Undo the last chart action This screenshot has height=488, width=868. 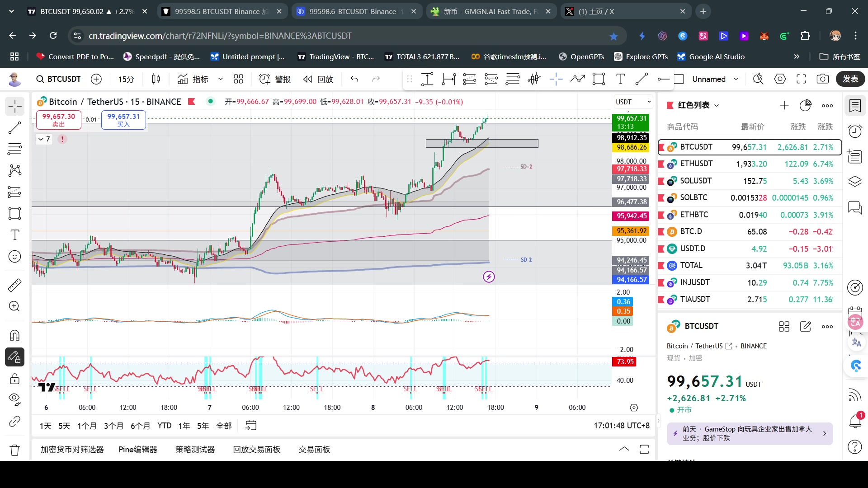pos(354,79)
